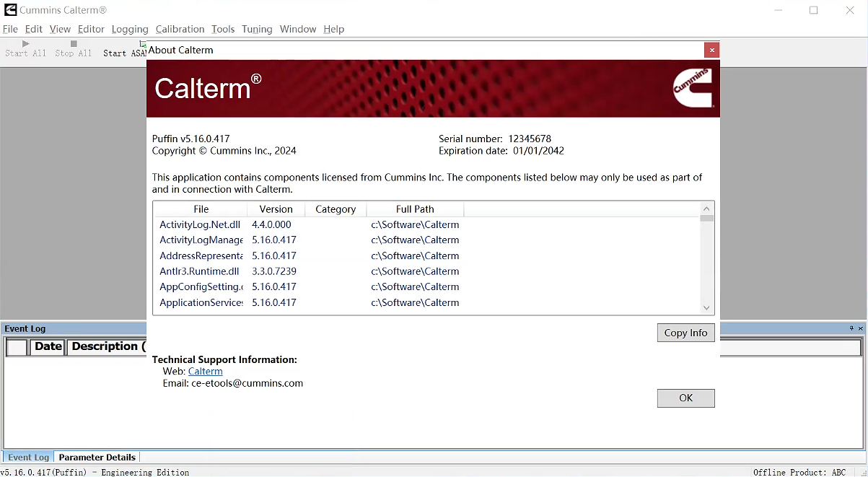Viewport: 868px width, 477px height.
Task: Close the About Calterm dialog with the red X
Action: [x=712, y=50]
